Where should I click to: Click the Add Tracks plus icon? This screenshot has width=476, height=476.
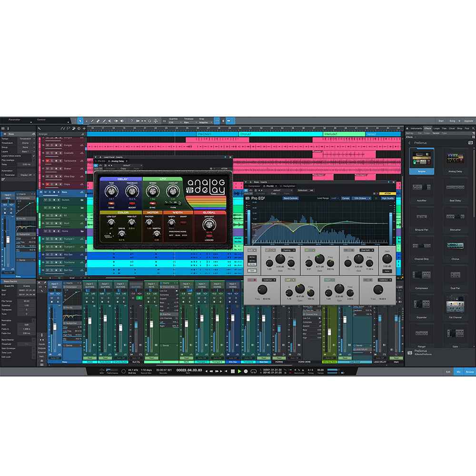coord(84,129)
